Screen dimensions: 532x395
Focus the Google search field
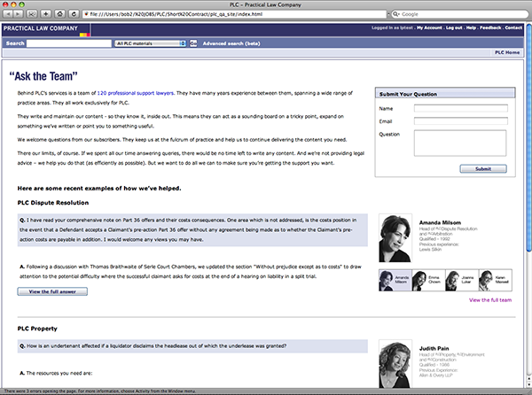click(459, 14)
